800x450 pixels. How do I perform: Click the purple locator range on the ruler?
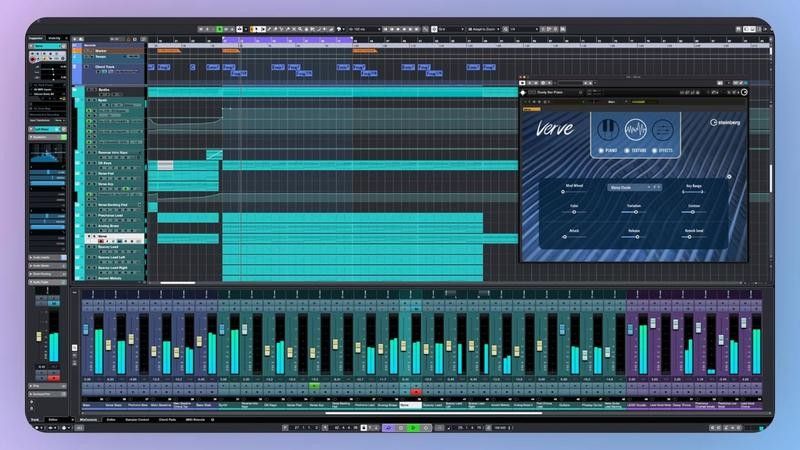pyautogui.click(x=287, y=39)
